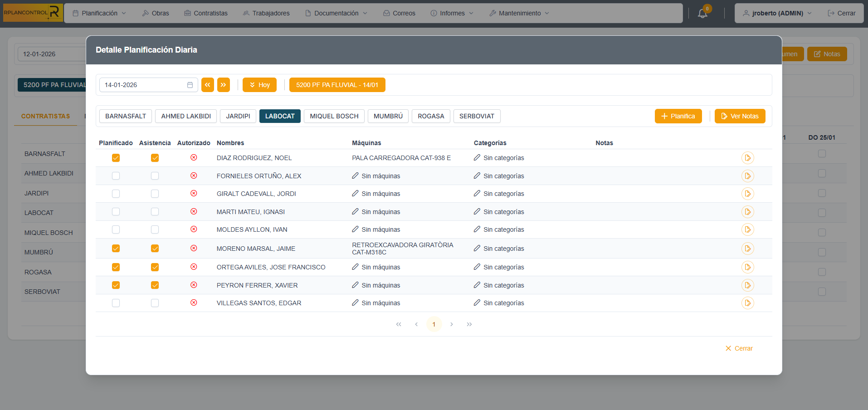
Task: Advance to next day with double-right arrow
Action: click(x=224, y=85)
